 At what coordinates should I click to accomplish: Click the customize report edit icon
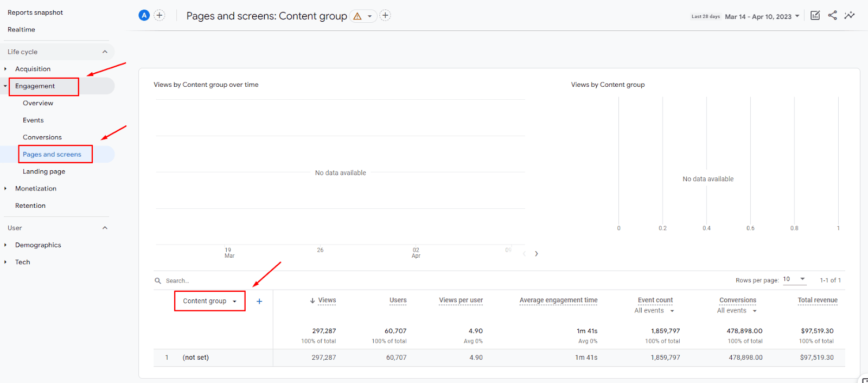click(x=815, y=15)
